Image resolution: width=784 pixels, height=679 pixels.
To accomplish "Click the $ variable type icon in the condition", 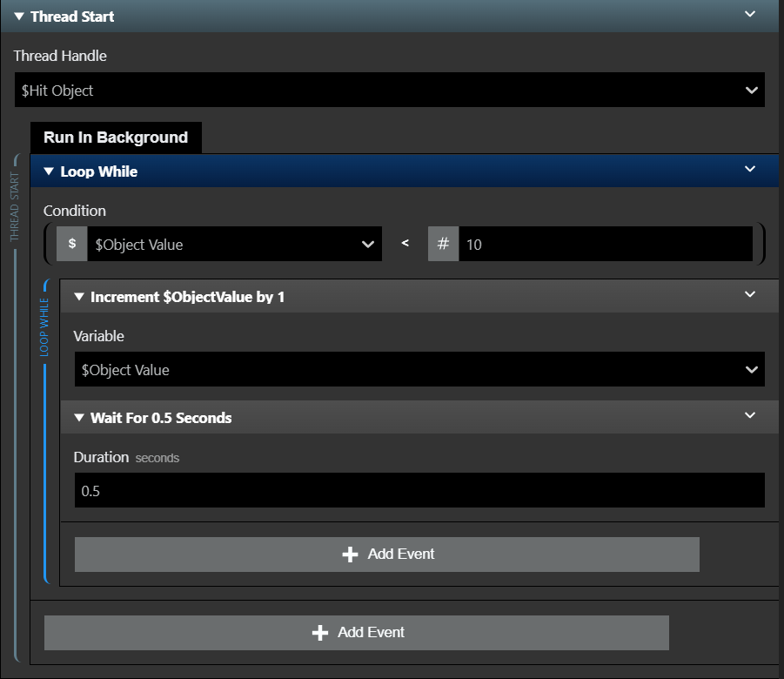I will (x=72, y=244).
